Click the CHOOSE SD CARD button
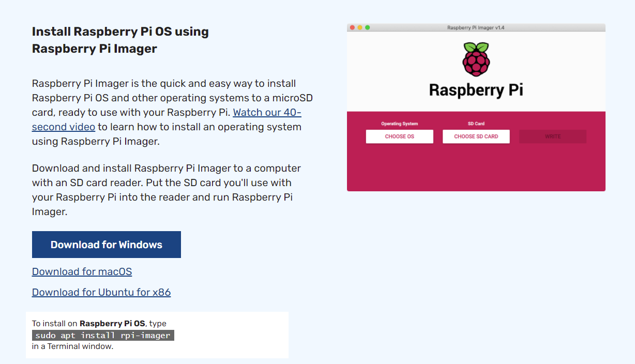 pyautogui.click(x=476, y=136)
